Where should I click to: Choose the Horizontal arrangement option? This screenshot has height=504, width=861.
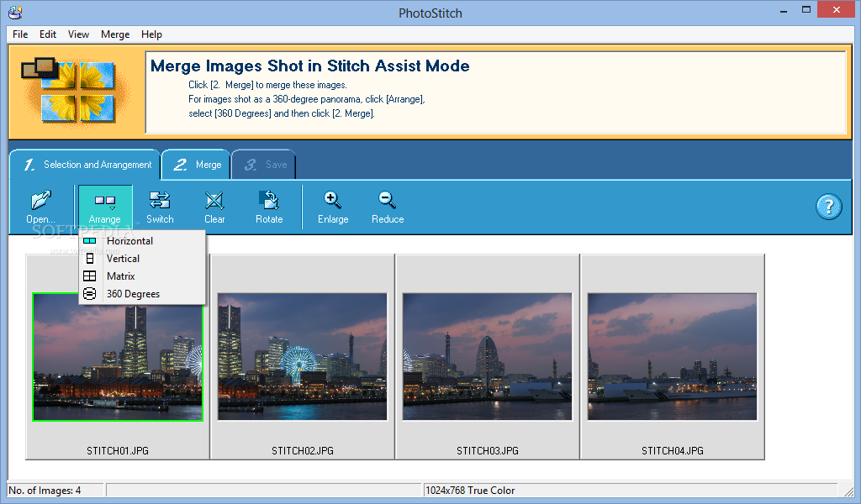(142, 241)
